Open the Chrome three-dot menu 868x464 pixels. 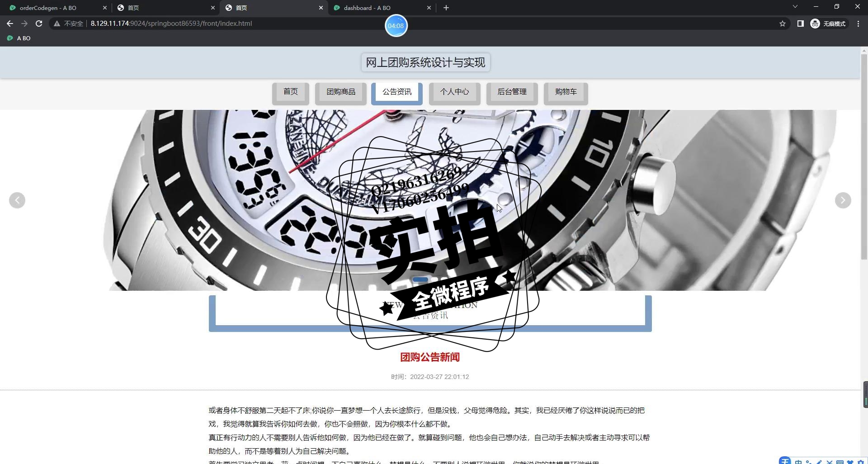point(858,24)
